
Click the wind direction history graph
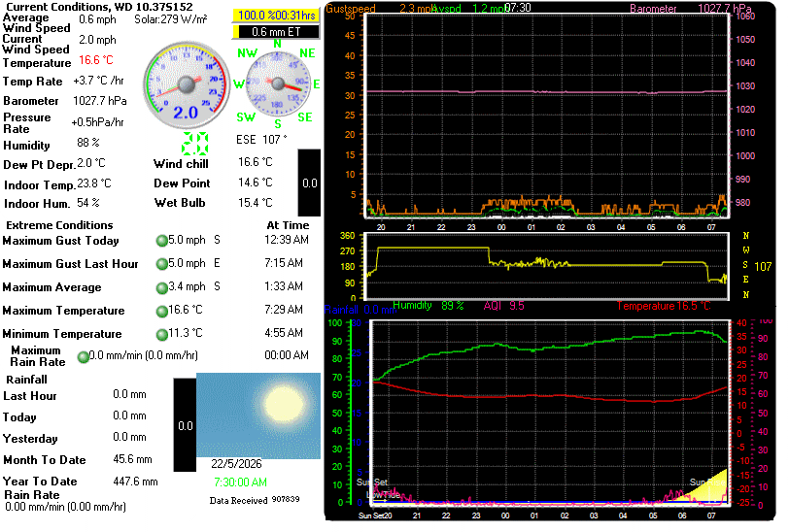tap(547, 267)
